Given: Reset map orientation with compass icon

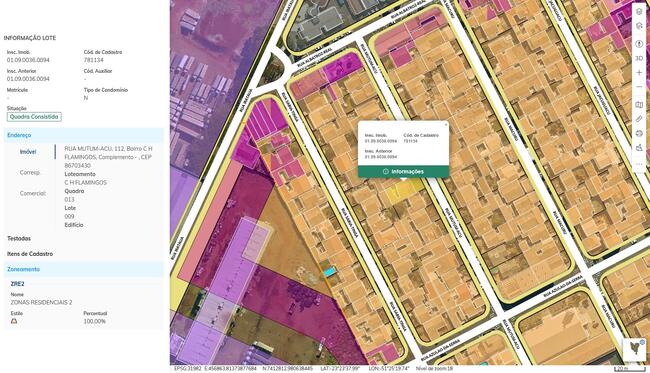Looking at the screenshot, I should tap(639, 43).
